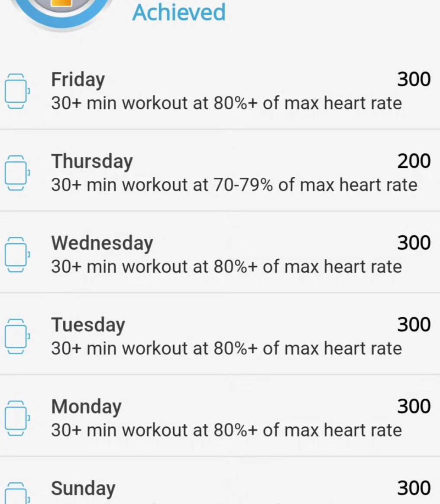This screenshot has width=440, height=504.
Task: Select the Tuesday day label
Action: [88, 325]
